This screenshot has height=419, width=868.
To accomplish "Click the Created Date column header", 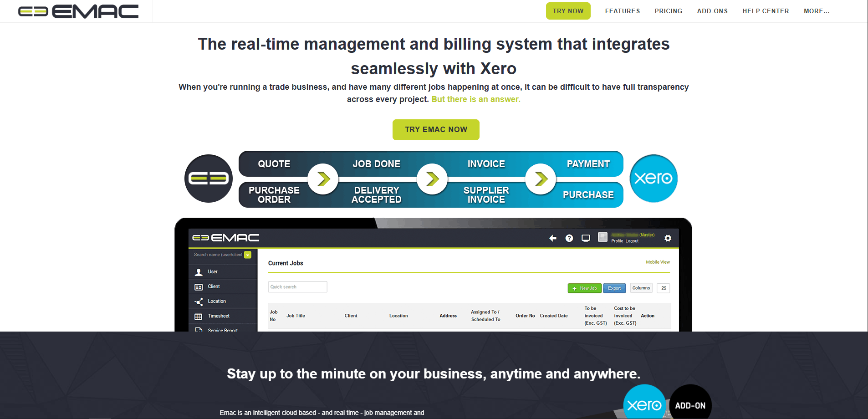I will click(554, 316).
